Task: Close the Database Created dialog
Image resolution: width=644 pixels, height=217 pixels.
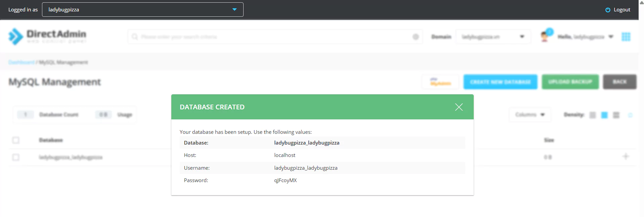Action: [459, 107]
